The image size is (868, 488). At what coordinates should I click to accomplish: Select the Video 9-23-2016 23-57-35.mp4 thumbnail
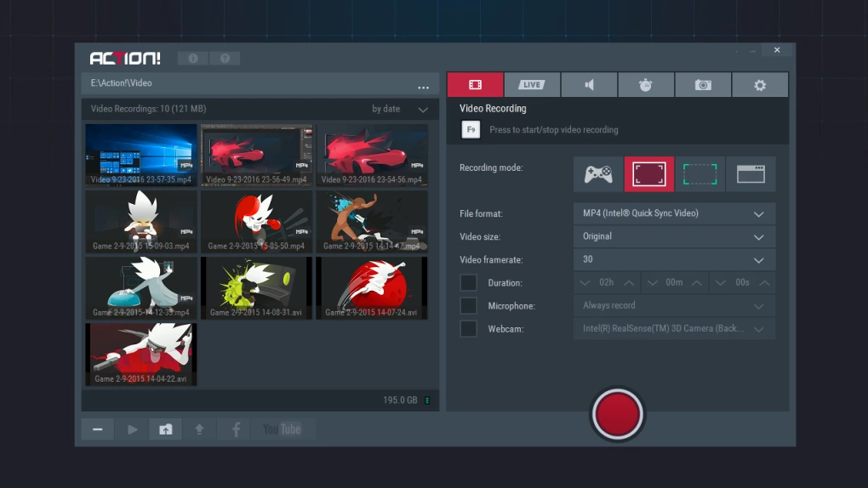pos(141,155)
